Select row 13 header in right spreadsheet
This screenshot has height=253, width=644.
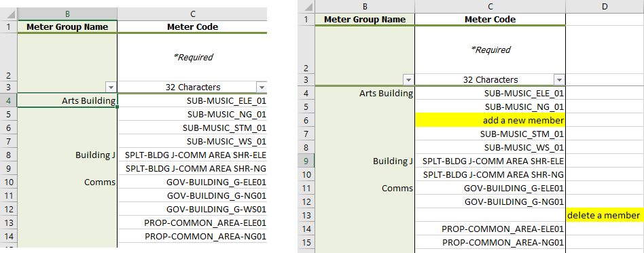tap(306, 215)
